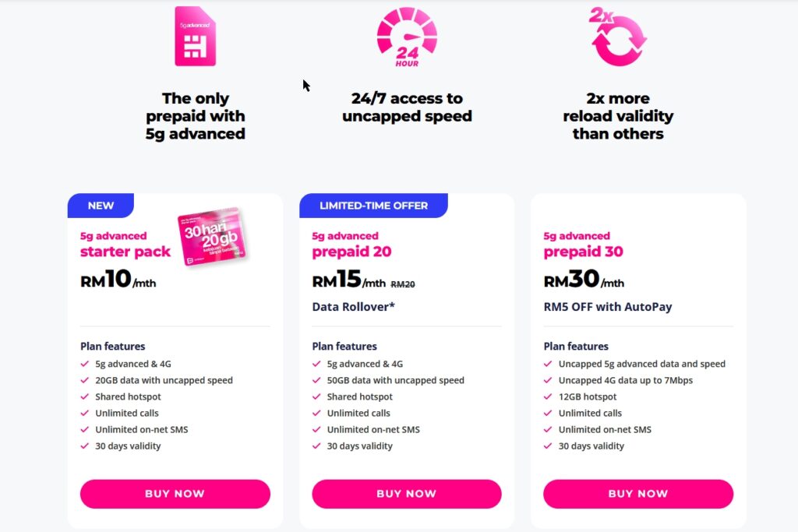
Task: Click BUY NOW on the starter pack card
Action: click(x=175, y=494)
